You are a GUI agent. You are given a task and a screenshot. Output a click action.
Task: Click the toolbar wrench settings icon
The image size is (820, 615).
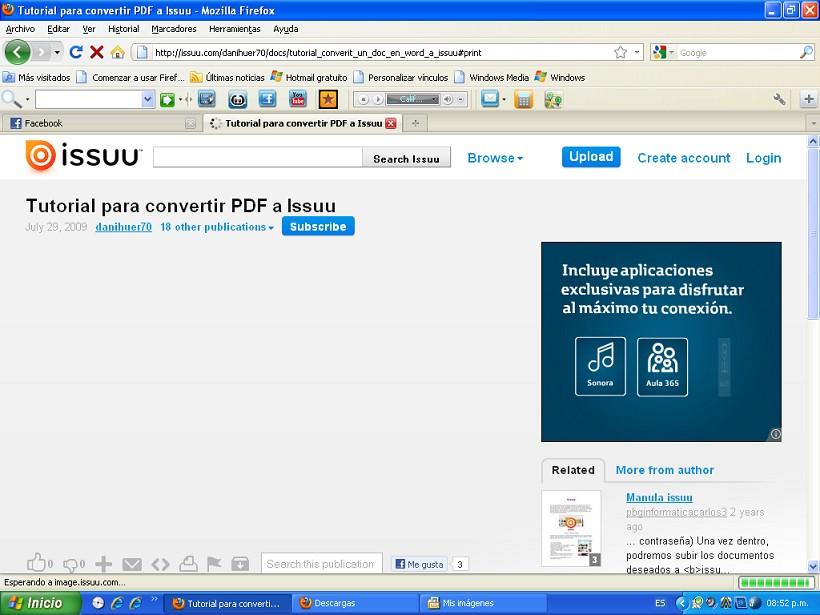point(779,99)
